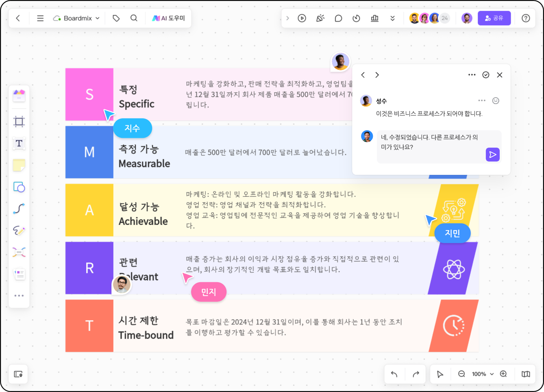Start presentation with the play icon
Screen dimensions: 544x392
tap(302, 18)
